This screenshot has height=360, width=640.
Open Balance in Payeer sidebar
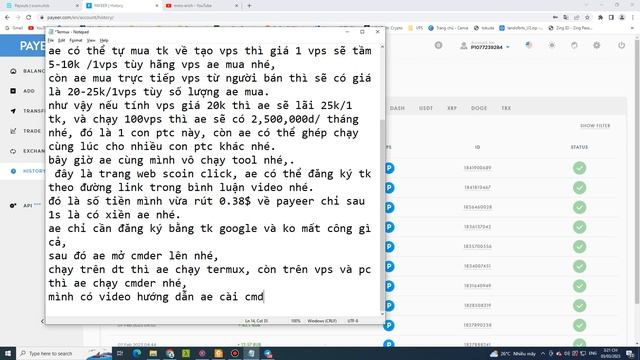[27, 71]
